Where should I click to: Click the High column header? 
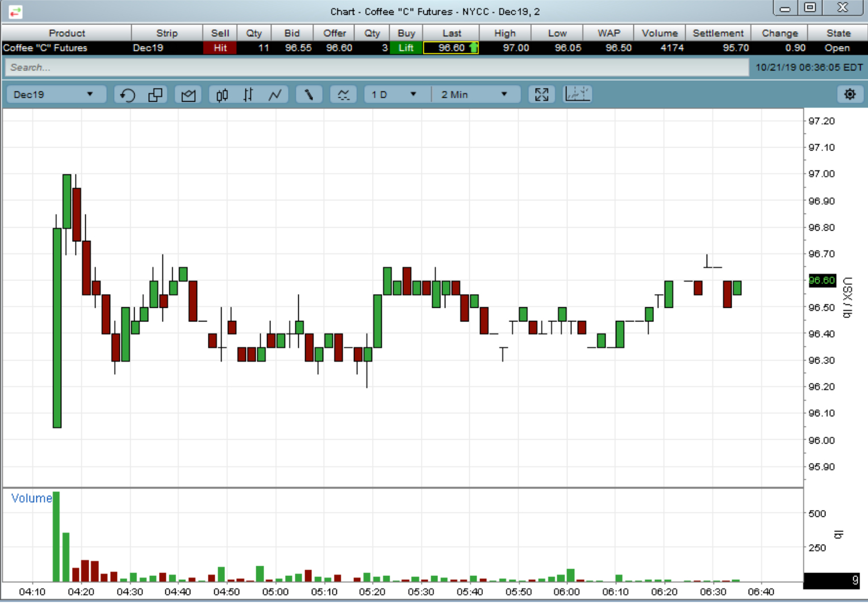point(504,33)
